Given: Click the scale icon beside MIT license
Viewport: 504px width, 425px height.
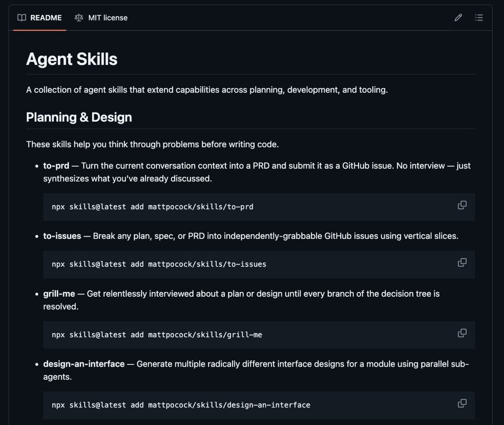Looking at the screenshot, I should (79, 18).
